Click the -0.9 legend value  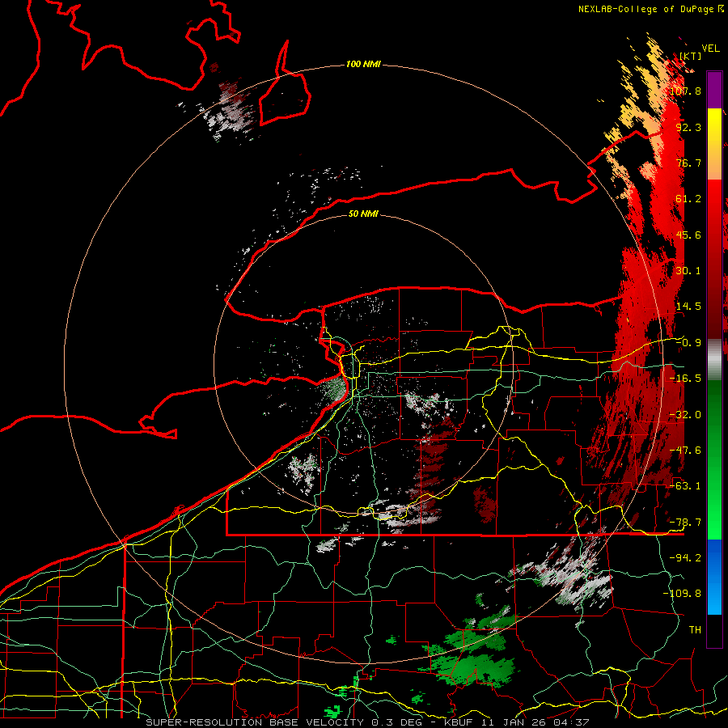688,342
